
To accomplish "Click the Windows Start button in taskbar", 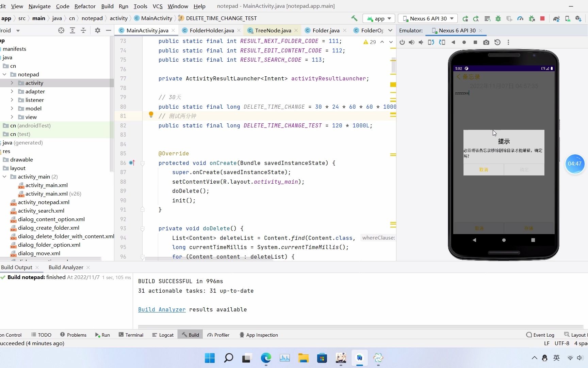I will click(x=210, y=358).
